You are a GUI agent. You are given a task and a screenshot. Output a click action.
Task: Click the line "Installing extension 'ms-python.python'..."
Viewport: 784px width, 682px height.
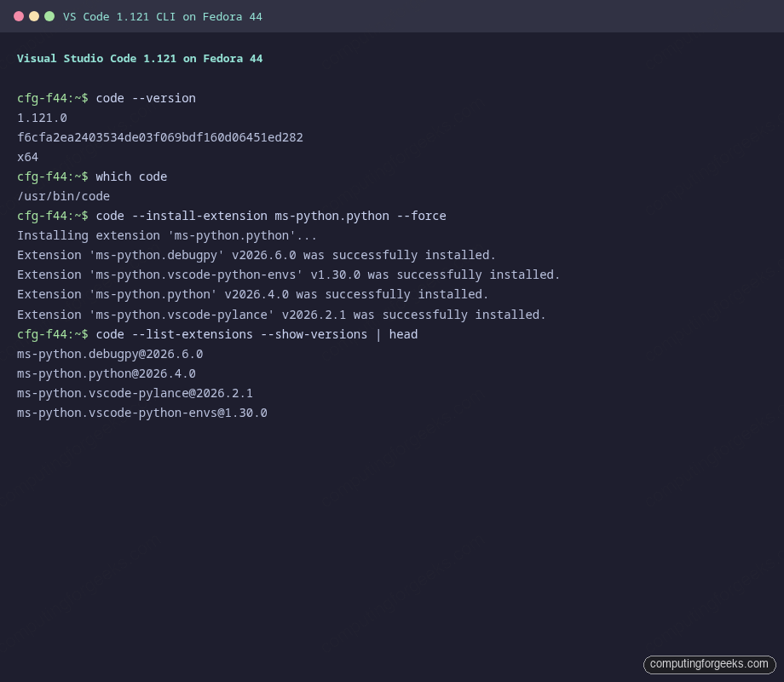167,235
